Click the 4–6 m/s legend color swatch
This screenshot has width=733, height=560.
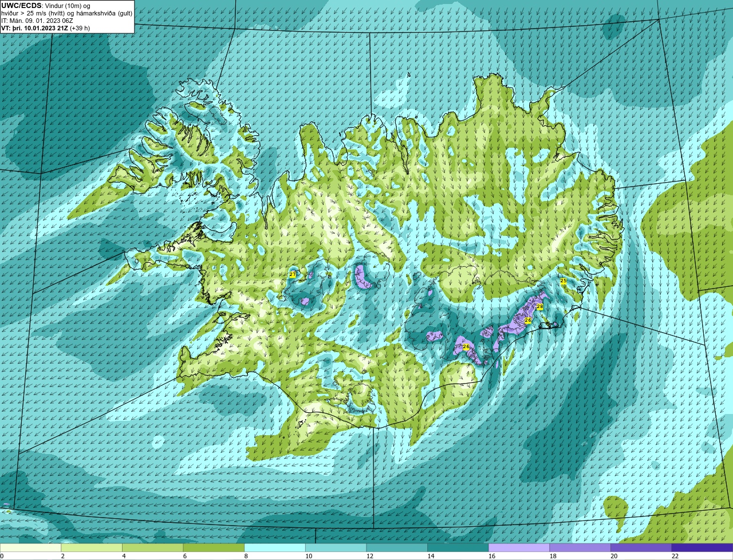[x=153, y=547]
